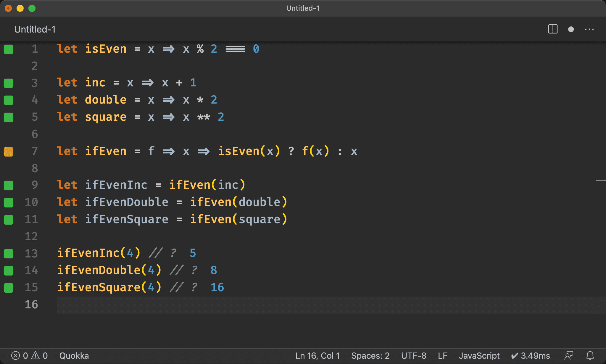This screenshot has width=606, height=364.
Task: Click isEven(x) call on line 7
Action: pos(249,151)
